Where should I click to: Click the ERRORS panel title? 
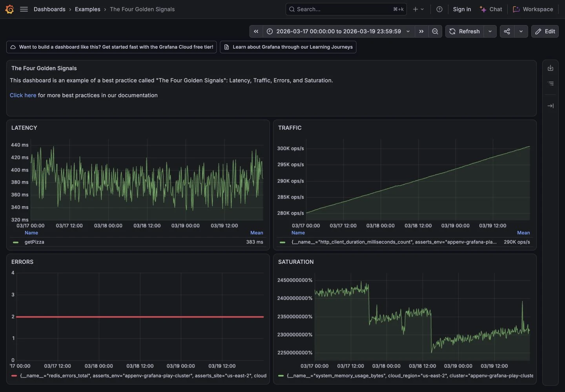22,262
